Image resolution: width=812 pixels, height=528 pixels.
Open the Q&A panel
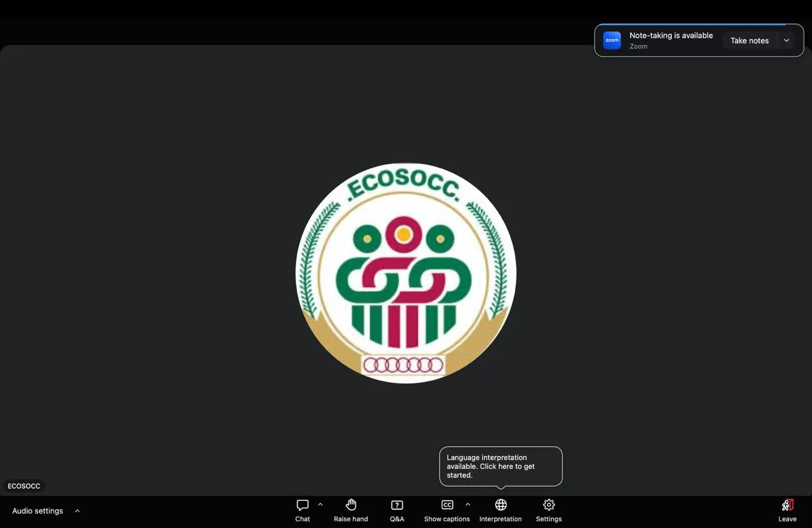pos(397,510)
